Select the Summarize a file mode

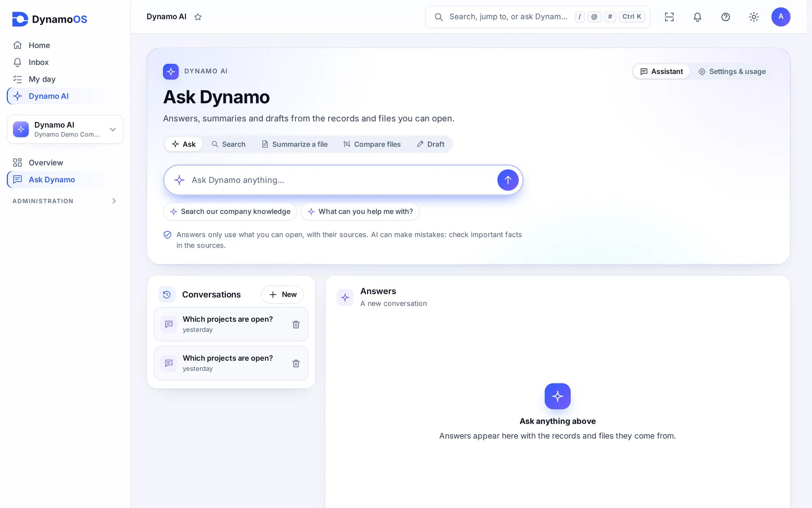(294, 144)
